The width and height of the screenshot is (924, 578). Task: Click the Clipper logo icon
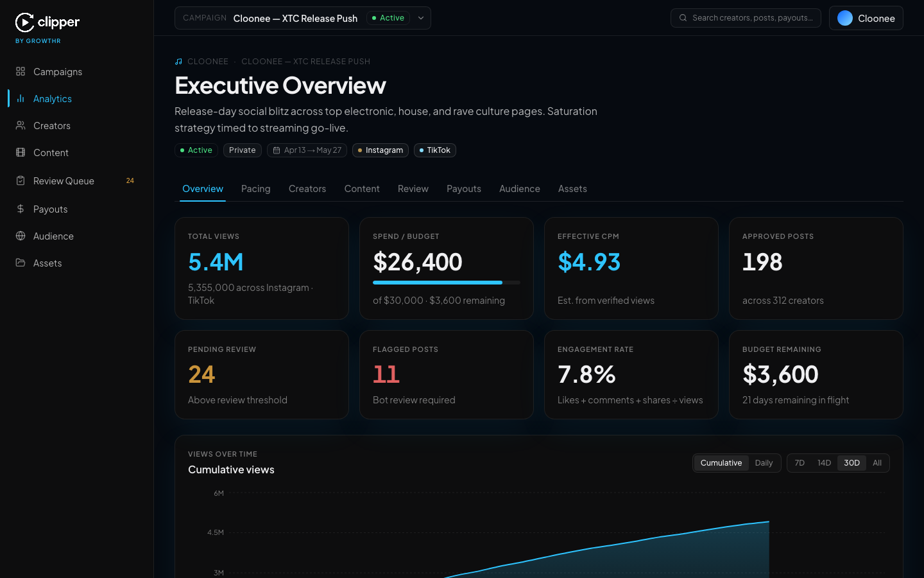(24, 22)
